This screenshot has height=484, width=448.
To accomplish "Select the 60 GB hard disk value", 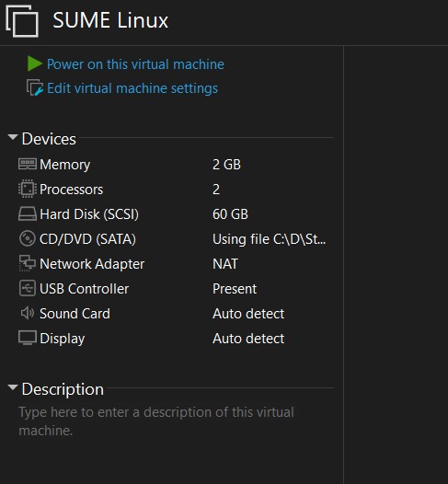I will click(x=230, y=214).
